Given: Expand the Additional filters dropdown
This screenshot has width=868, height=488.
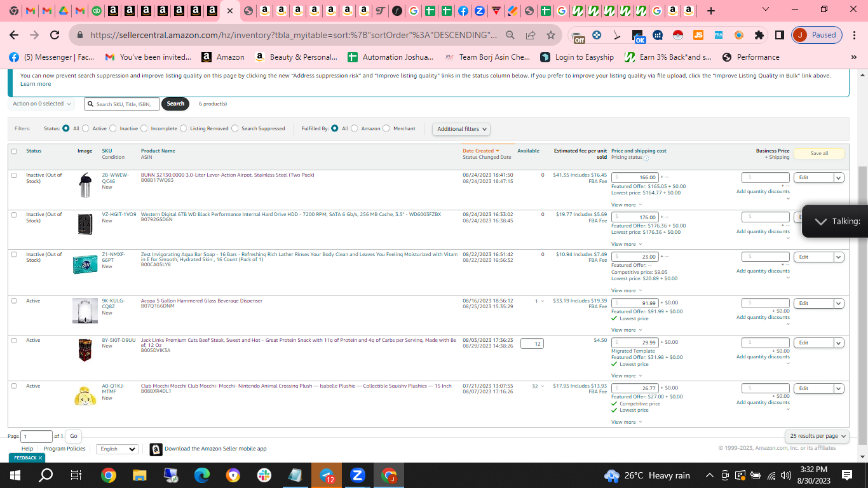Looking at the screenshot, I should pos(461,129).
